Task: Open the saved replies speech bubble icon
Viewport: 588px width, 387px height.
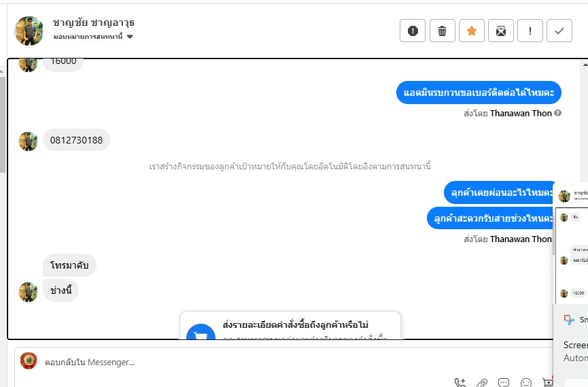Action: coord(504,382)
